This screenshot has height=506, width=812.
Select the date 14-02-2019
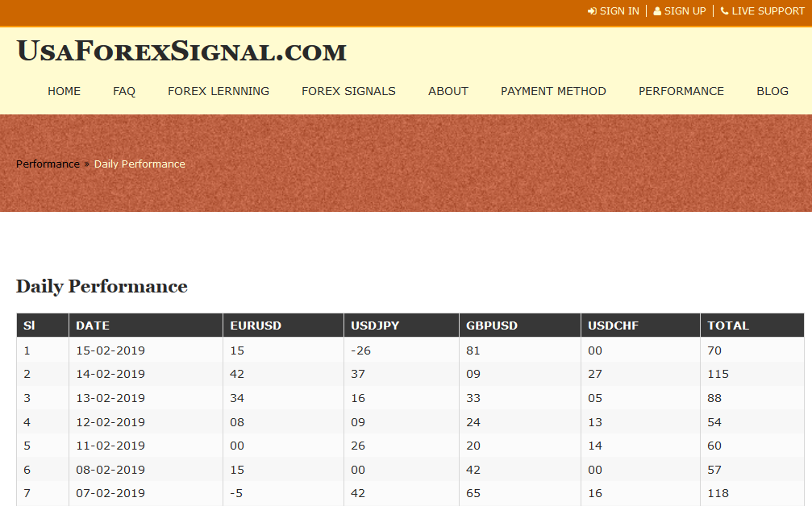(x=110, y=374)
